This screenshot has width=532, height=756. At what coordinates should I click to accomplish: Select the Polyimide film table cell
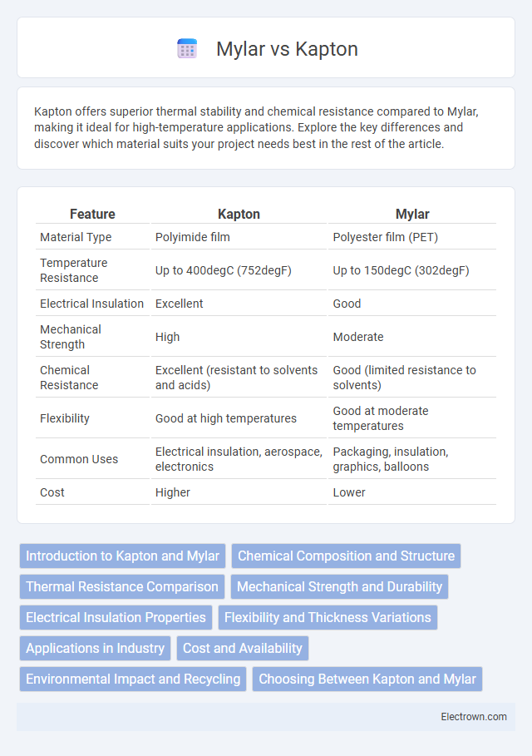[192, 237]
